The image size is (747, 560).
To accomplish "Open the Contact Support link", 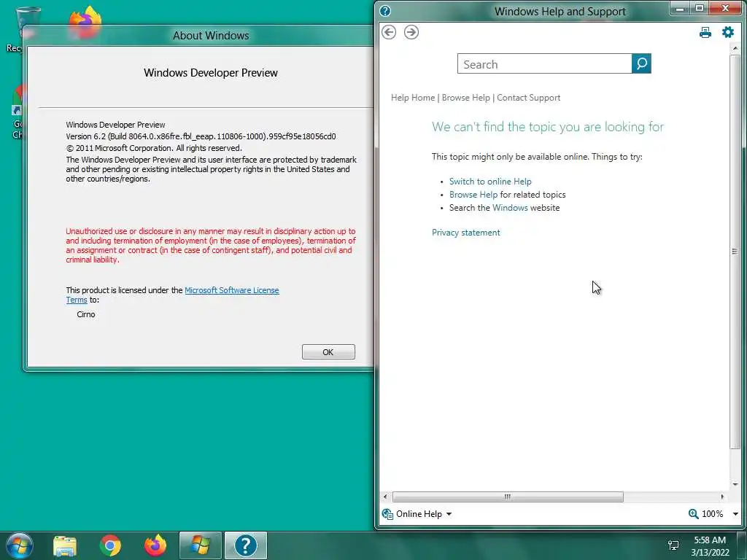I will point(528,98).
